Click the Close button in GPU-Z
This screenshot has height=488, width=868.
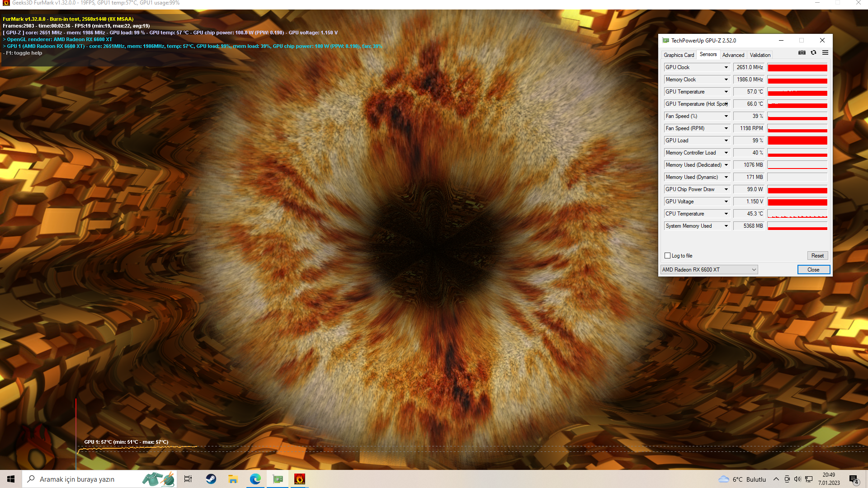click(813, 270)
